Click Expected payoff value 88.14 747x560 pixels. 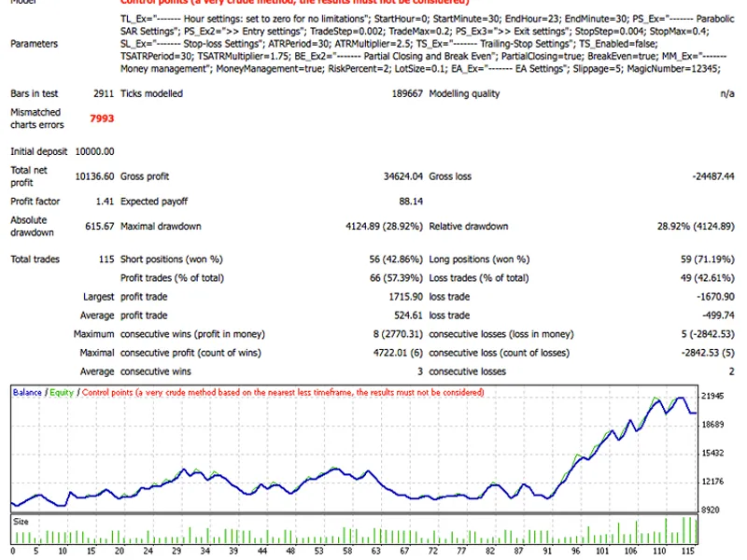411,202
